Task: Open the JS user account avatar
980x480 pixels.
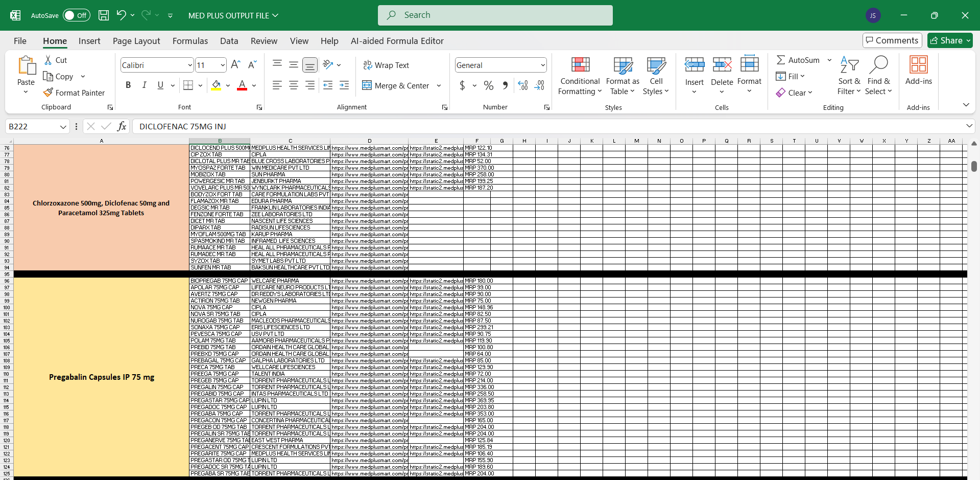Action: click(x=873, y=15)
